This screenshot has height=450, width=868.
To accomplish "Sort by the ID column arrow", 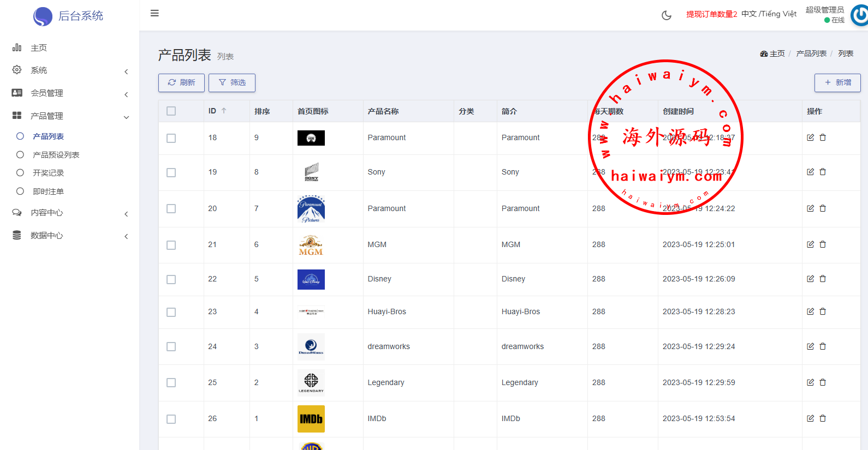I will click(224, 111).
